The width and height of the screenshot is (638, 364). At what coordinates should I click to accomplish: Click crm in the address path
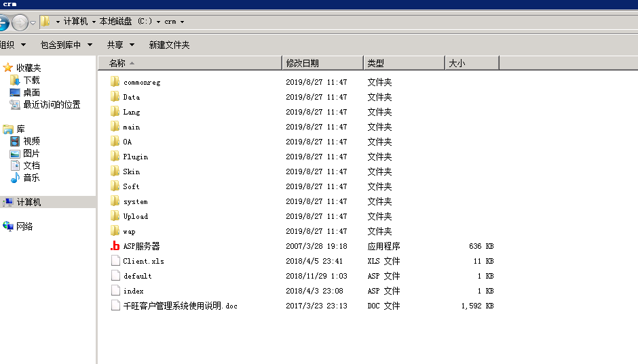point(170,22)
